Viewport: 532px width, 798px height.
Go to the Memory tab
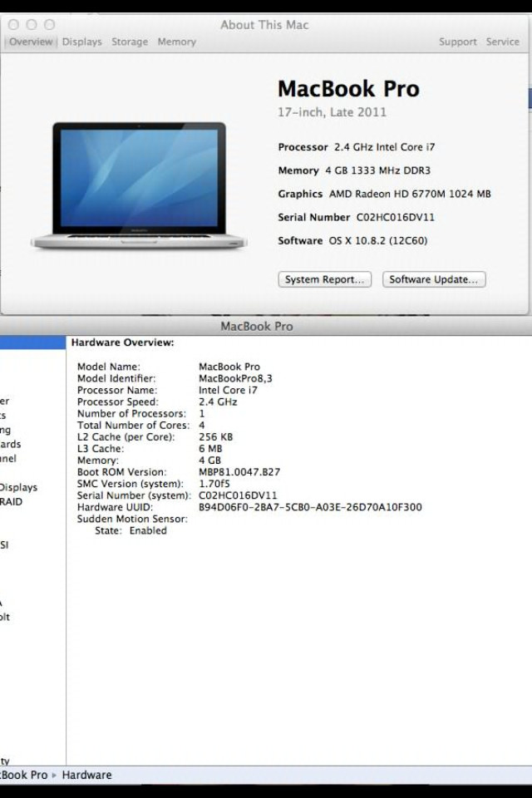tap(177, 42)
